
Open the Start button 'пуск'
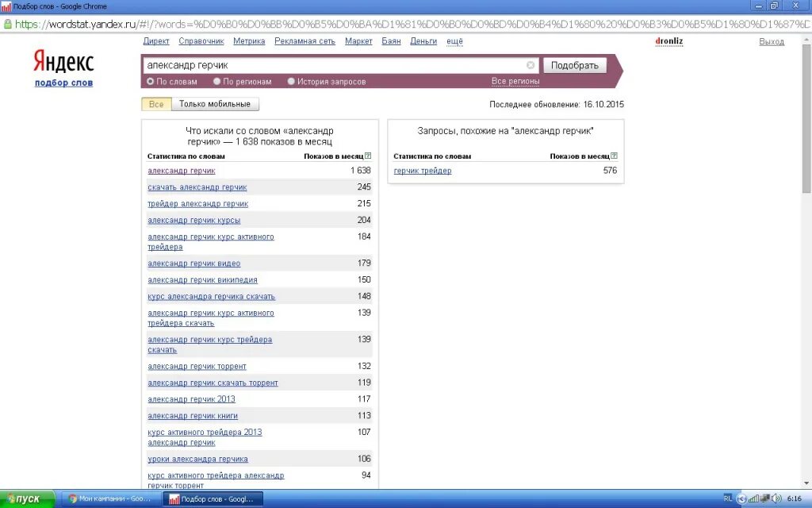(27, 498)
